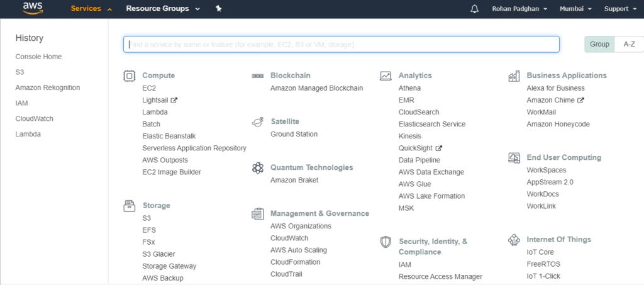Open Lightsail service link
The height and width of the screenshot is (285, 644).
[x=155, y=100]
